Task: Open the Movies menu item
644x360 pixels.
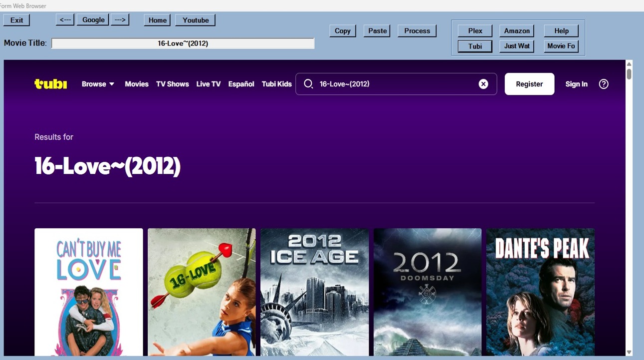Action: pyautogui.click(x=137, y=84)
